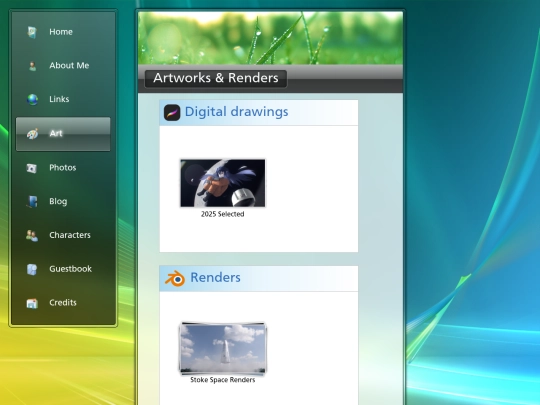Click the Credits icon

pyautogui.click(x=32, y=303)
